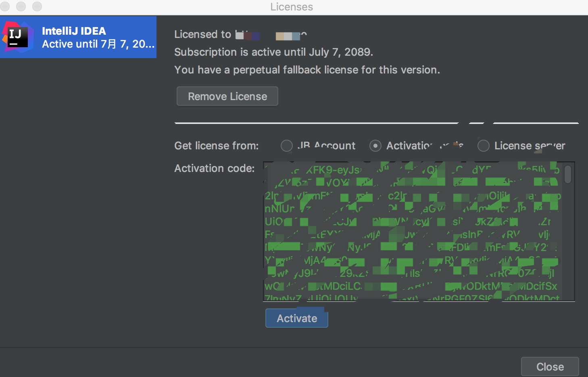Click the activation code scrollbar thumb

[568, 174]
